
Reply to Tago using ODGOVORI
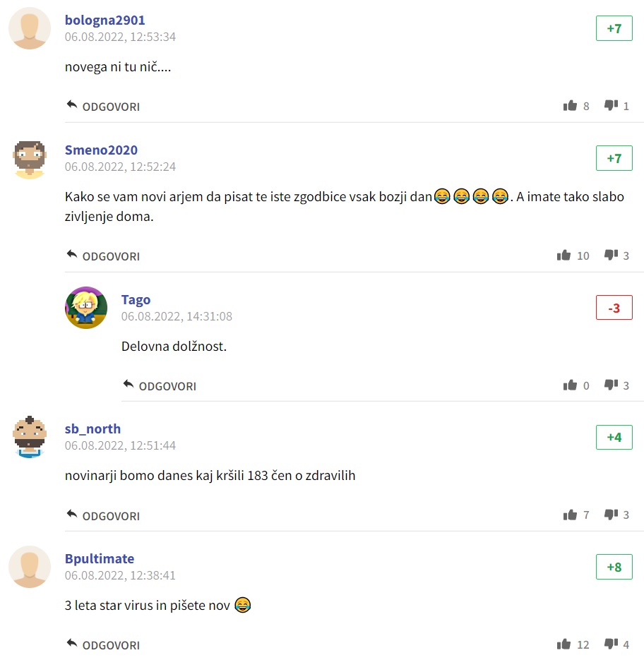(160, 385)
